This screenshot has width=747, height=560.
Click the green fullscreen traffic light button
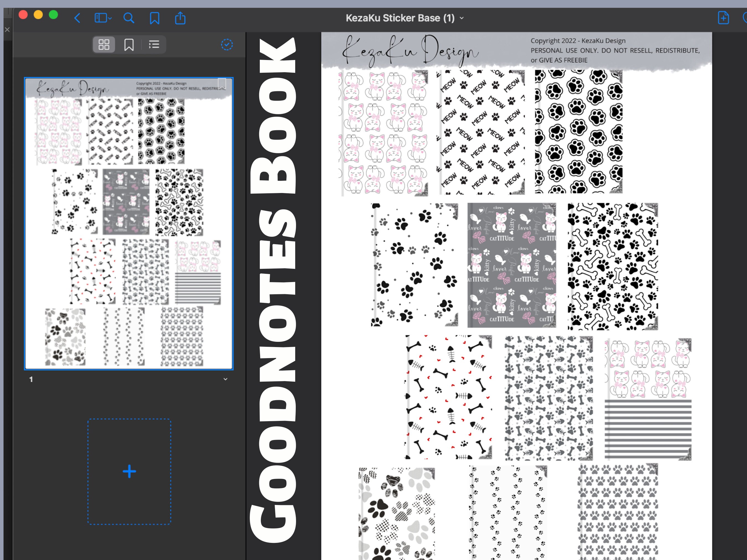click(x=53, y=14)
